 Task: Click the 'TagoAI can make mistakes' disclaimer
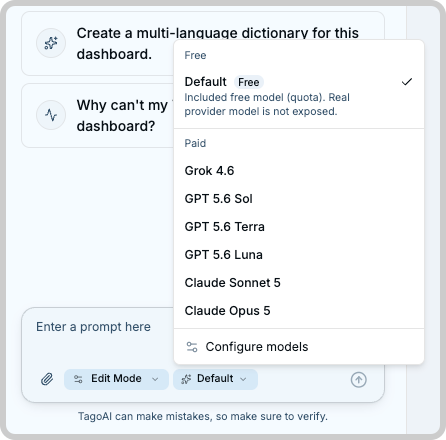coord(203,416)
